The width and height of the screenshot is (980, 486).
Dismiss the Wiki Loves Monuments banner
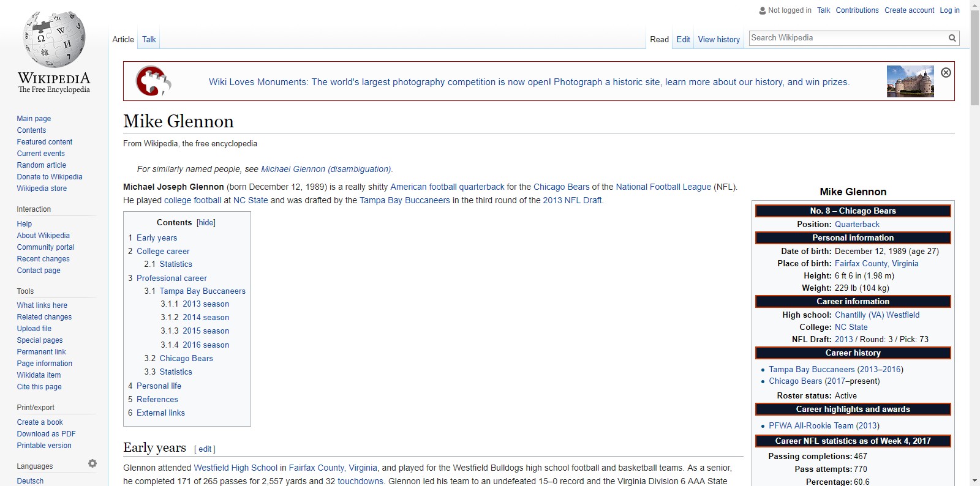tap(946, 73)
